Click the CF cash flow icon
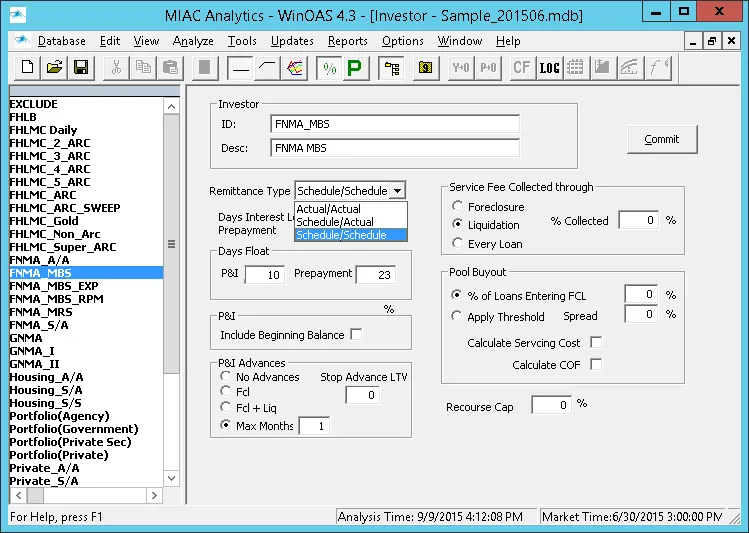Viewport: 749px width, 533px height. point(522,68)
